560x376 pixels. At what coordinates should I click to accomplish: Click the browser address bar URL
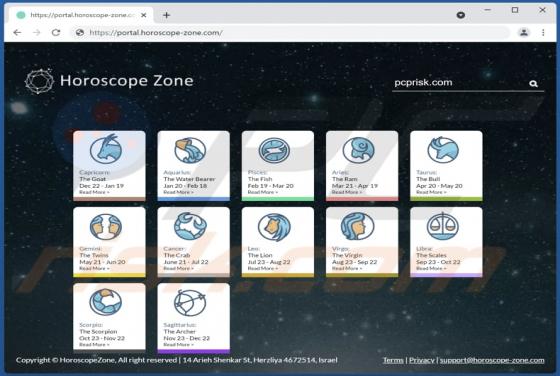(x=156, y=32)
